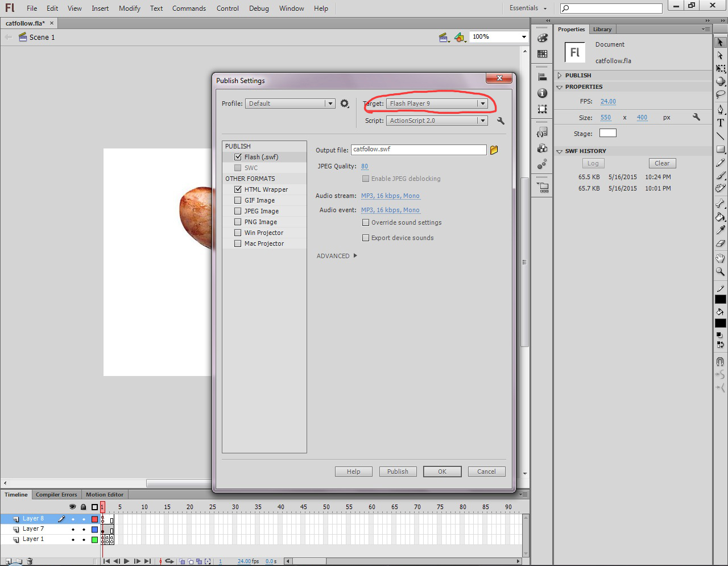Screen dimensions: 728x566
Task: Check PNG Image format
Action: (238, 222)
